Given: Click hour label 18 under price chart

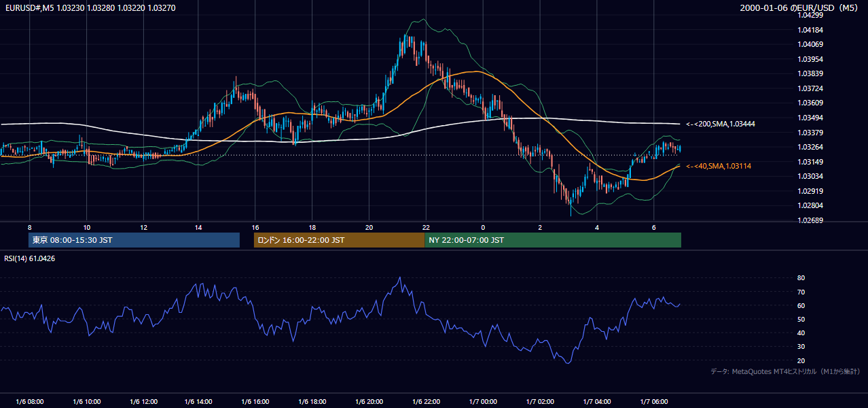Looking at the screenshot, I should [312, 227].
